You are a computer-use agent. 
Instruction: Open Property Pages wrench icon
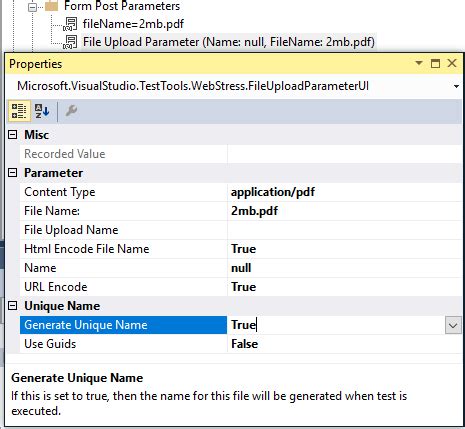(71, 111)
